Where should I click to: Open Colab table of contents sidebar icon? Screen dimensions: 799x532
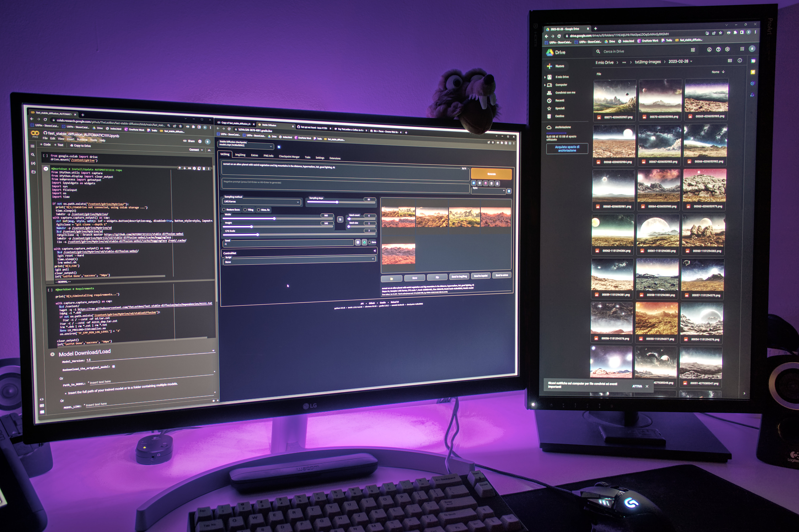(x=33, y=146)
